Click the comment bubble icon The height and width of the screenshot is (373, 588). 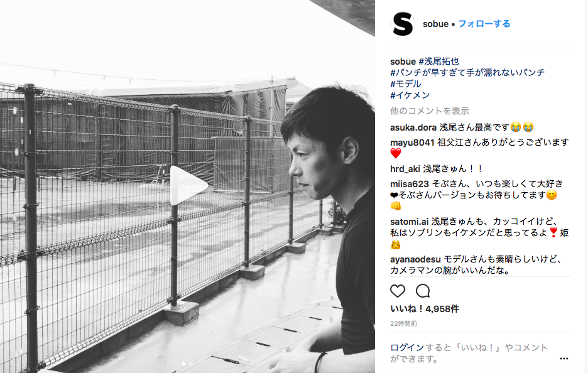pos(423,291)
